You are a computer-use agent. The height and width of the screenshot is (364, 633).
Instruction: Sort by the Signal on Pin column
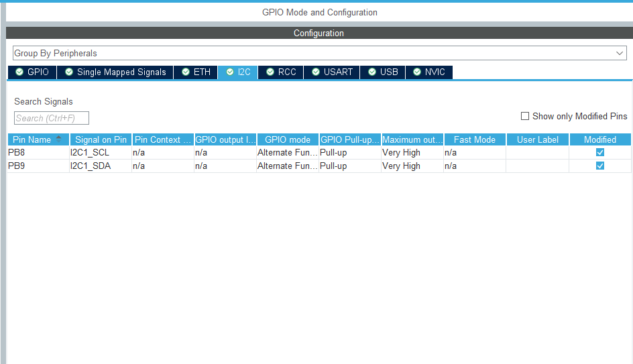click(101, 139)
